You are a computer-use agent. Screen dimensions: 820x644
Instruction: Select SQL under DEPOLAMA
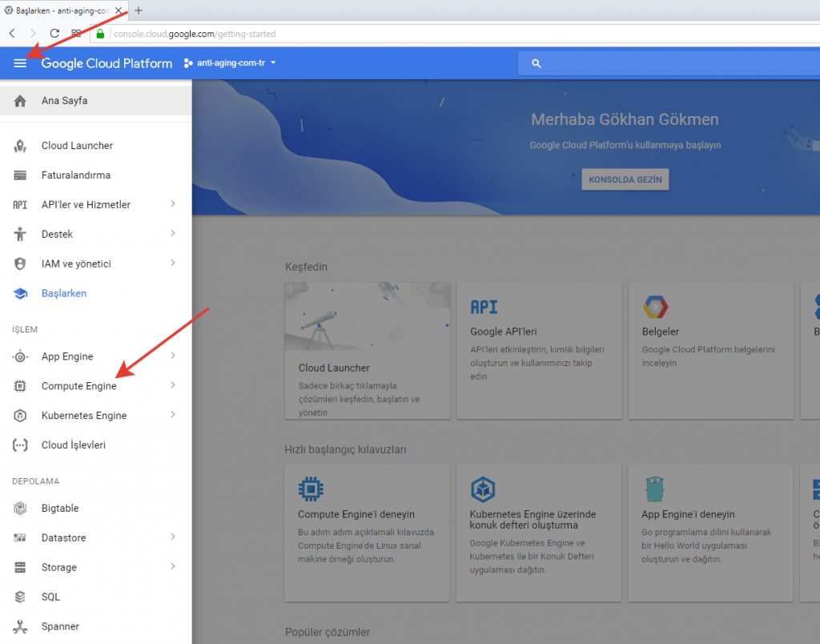coord(96,597)
